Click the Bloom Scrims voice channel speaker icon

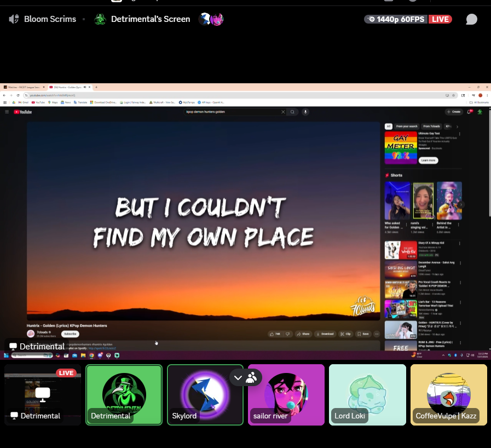tap(14, 19)
